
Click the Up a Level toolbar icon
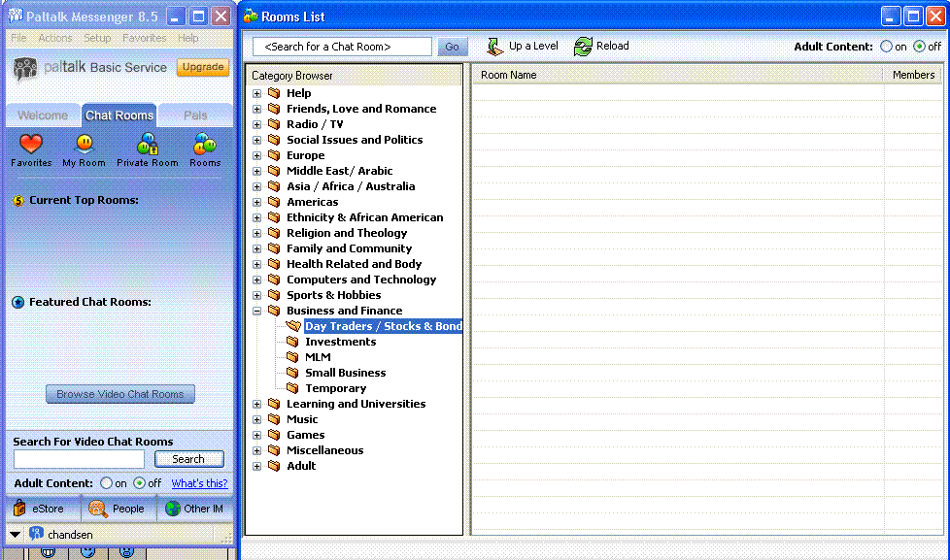pyautogui.click(x=495, y=46)
